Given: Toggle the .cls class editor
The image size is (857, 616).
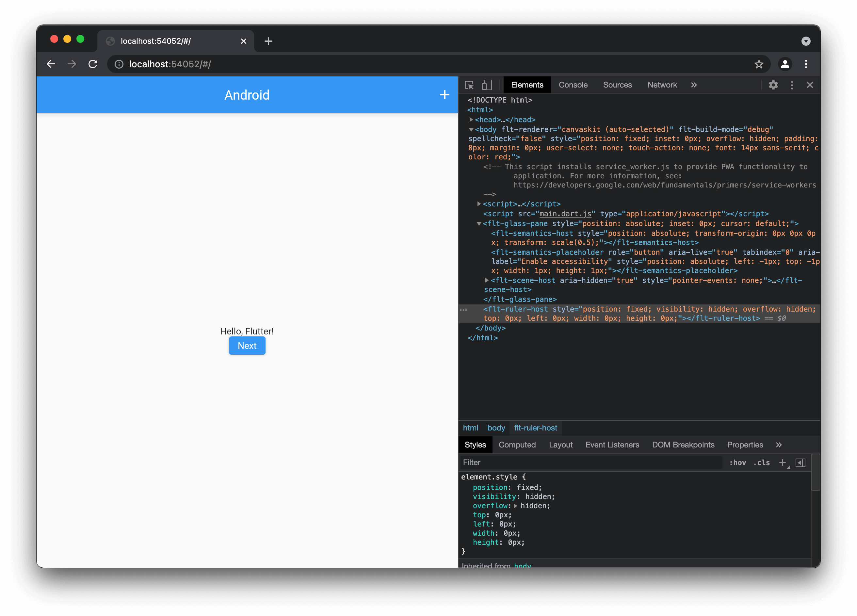Looking at the screenshot, I should click(x=761, y=462).
